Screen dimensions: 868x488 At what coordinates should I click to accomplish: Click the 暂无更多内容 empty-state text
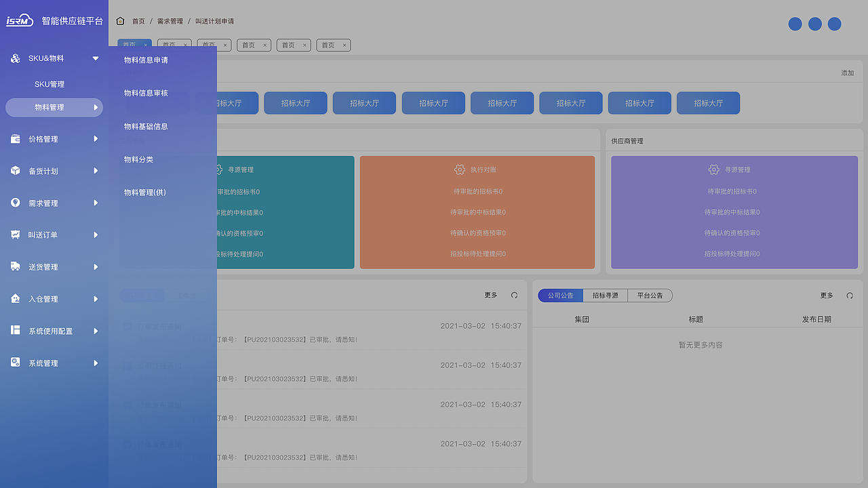pyautogui.click(x=701, y=345)
